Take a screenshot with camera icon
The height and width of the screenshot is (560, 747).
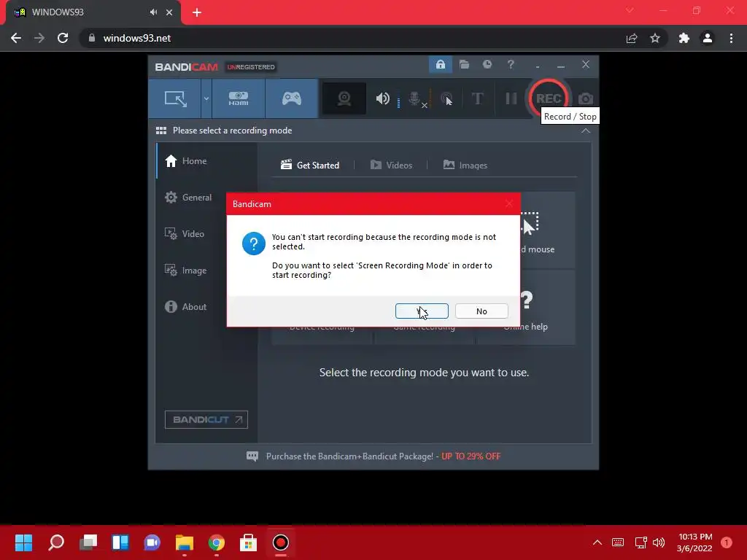586,98
